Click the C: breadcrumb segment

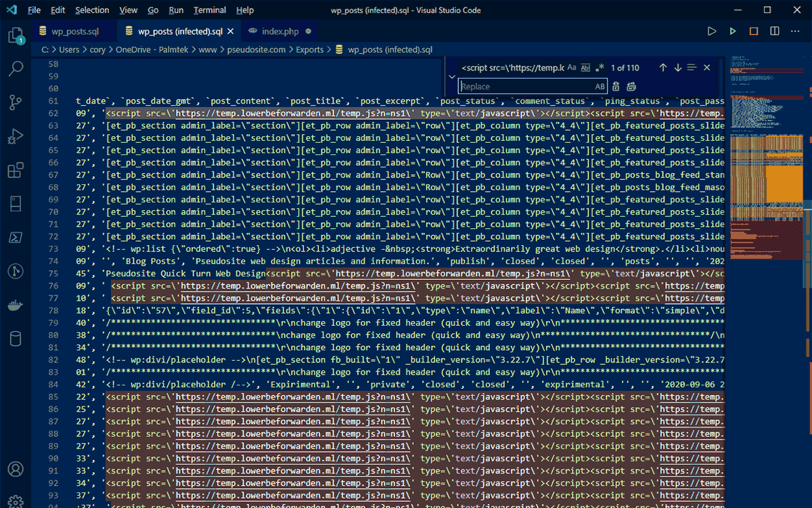coord(45,49)
